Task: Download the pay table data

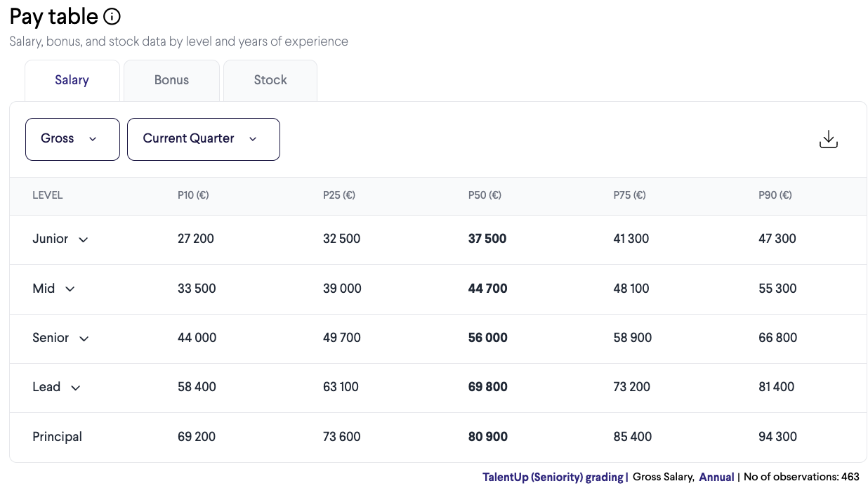Action: point(829,139)
